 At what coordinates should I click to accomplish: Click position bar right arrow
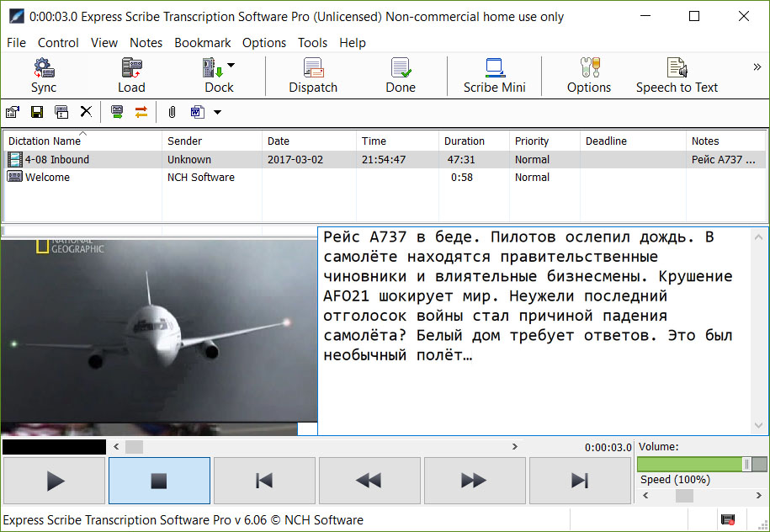515,446
